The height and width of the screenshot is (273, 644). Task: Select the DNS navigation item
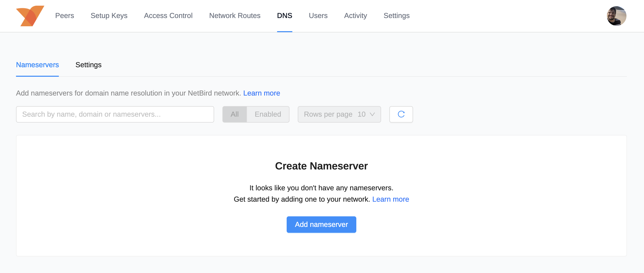(x=284, y=16)
